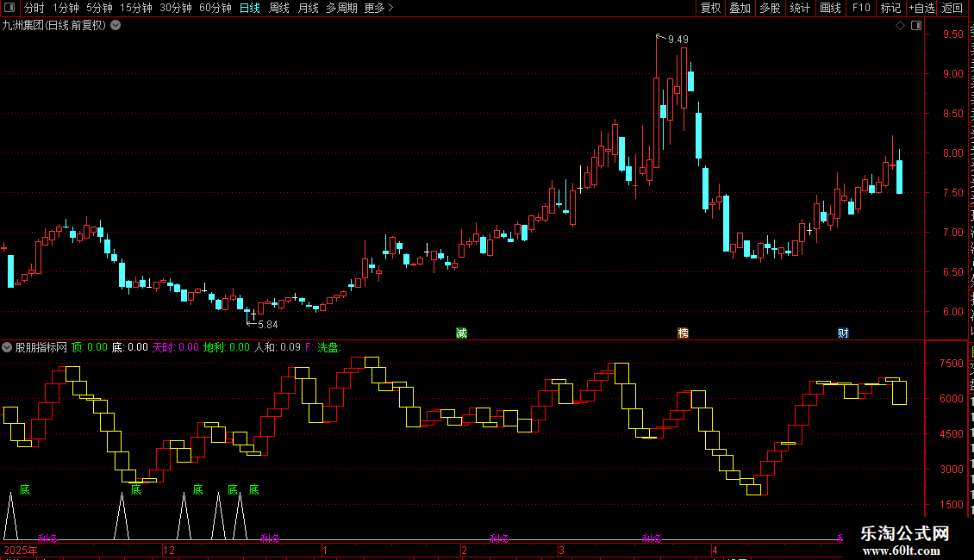
Task: Click the 复权 button
Action: (x=710, y=8)
